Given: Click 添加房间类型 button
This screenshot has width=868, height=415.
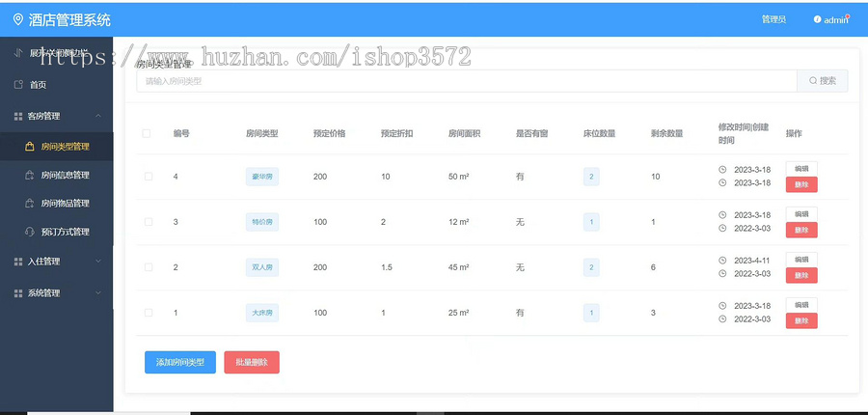Looking at the screenshot, I should coord(180,362).
